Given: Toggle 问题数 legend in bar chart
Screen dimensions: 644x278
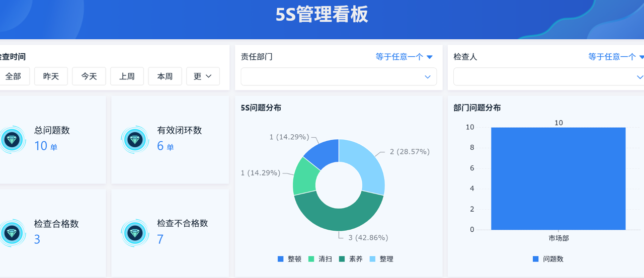Looking at the screenshot, I should pos(548,259).
